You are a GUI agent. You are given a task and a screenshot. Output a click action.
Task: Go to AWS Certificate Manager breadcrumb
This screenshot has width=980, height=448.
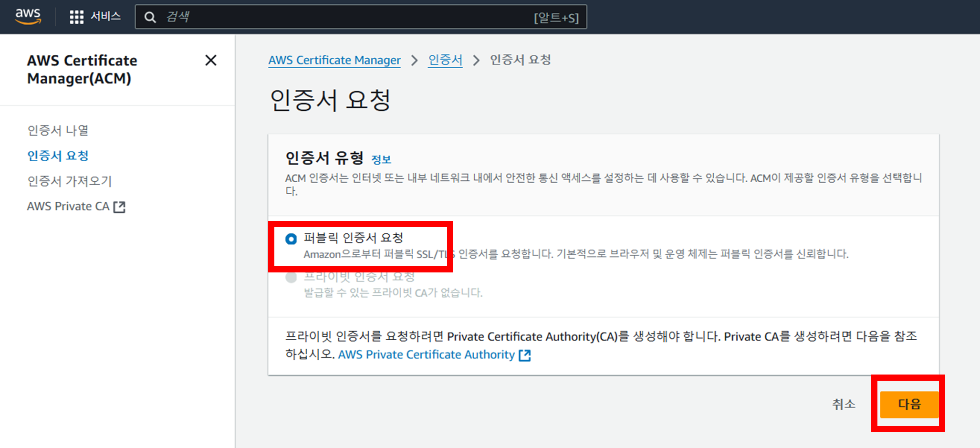tap(334, 60)
